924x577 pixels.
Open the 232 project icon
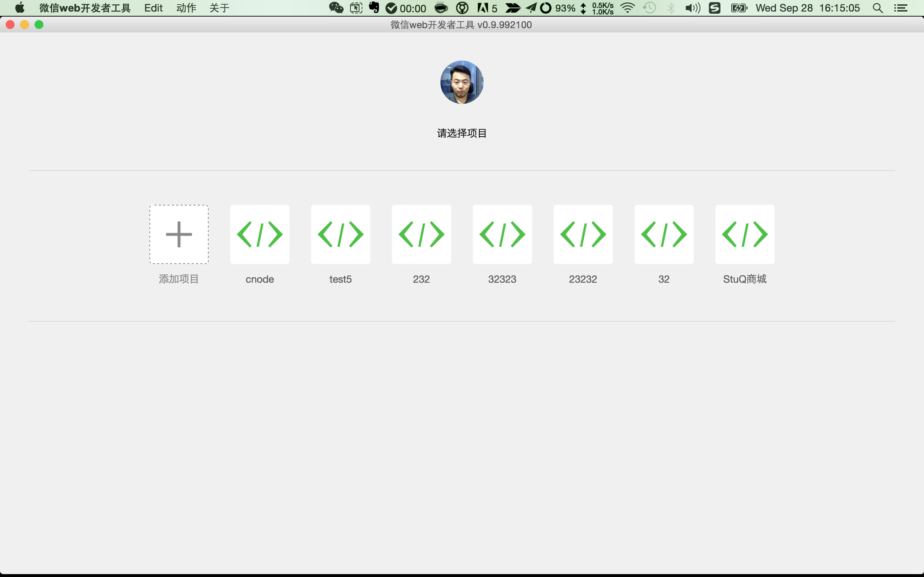tap(421, 234)
